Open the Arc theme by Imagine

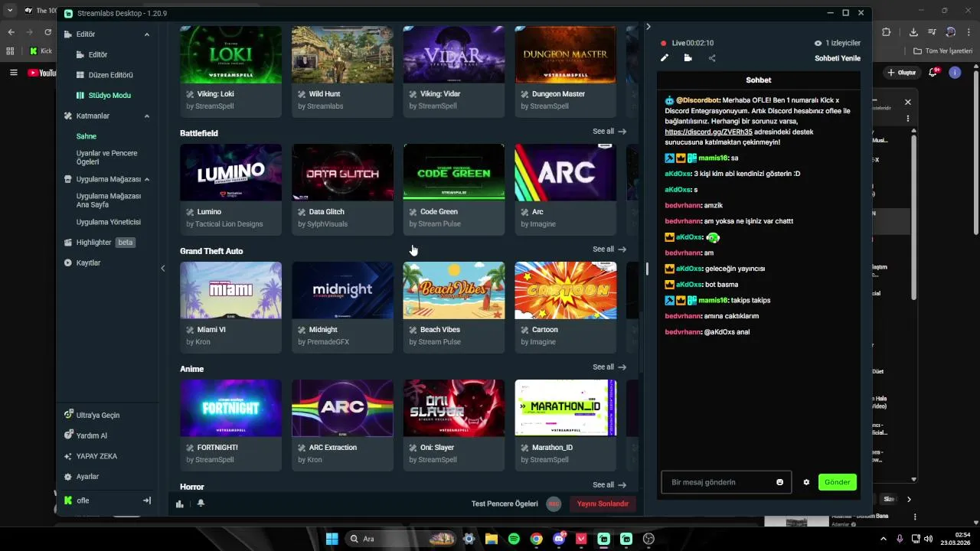coord(566,189)
